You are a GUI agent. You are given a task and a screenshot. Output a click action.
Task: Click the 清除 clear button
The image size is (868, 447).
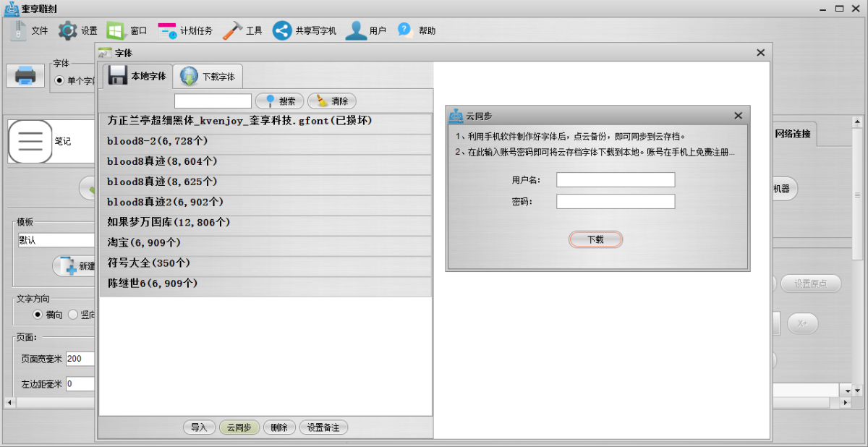[332, 101]
